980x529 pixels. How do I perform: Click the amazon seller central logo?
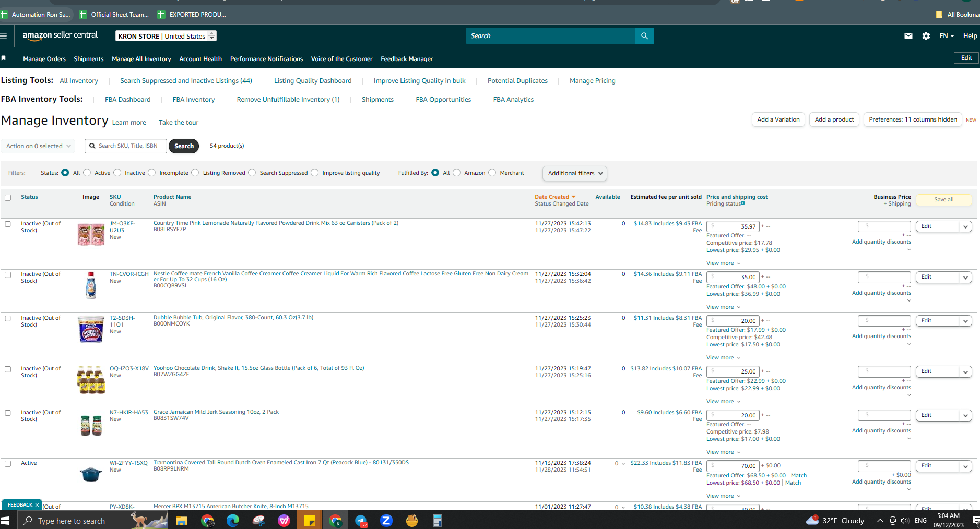[60, 35]
